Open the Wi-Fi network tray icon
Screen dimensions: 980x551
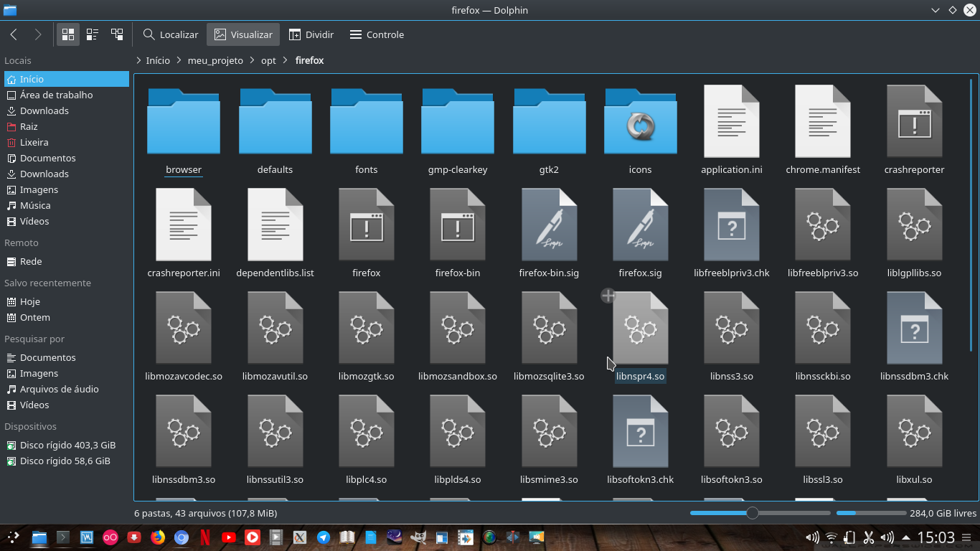pos(831,537)
